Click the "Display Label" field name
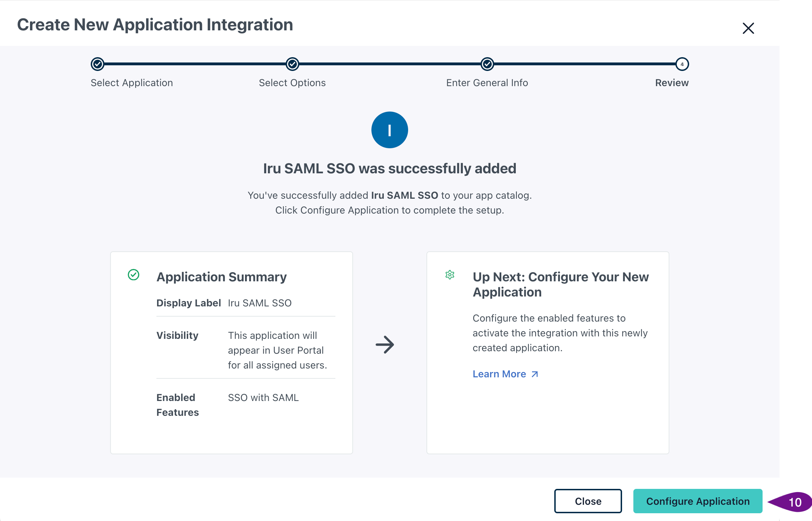 tap(189, 303)
